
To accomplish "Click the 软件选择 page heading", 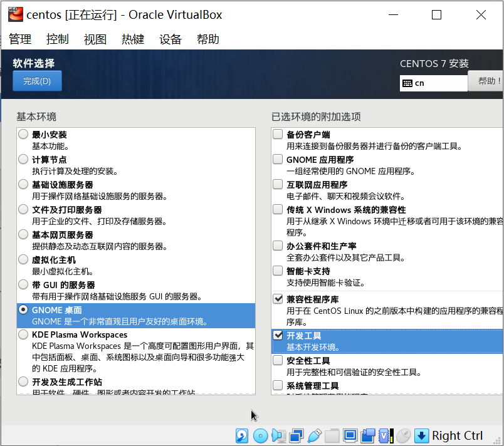I will click(34, 63).
